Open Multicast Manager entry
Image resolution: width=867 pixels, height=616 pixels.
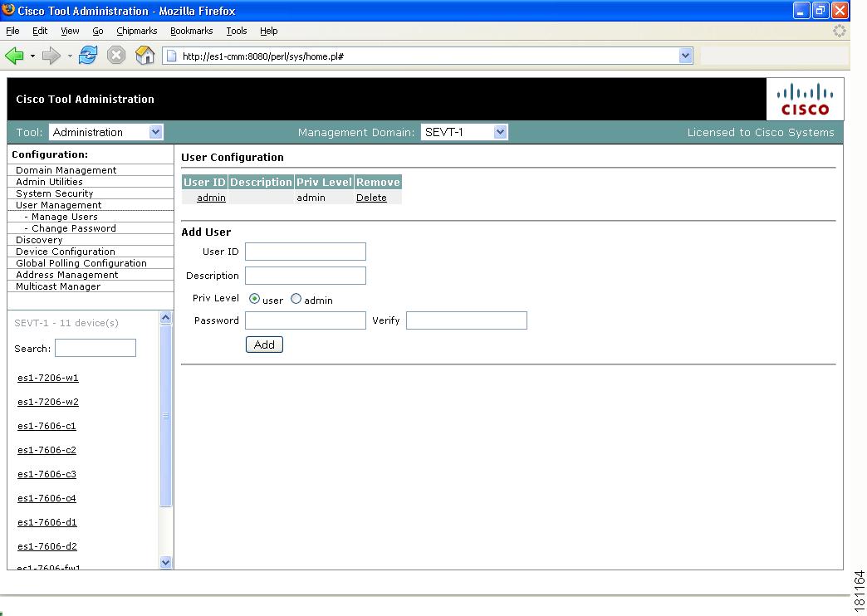click(58, 286)
